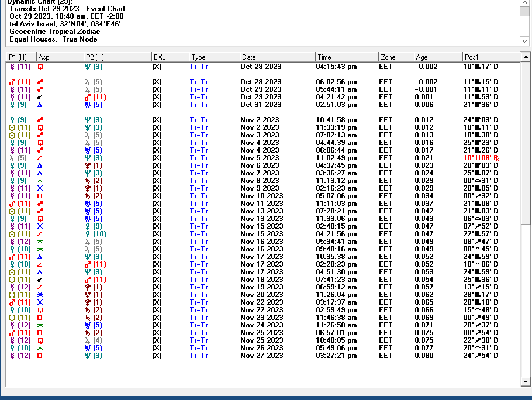The width and height of the screenshot is (532, 400).
Task: Sort by the Age column header
Action: click(438, 57)
